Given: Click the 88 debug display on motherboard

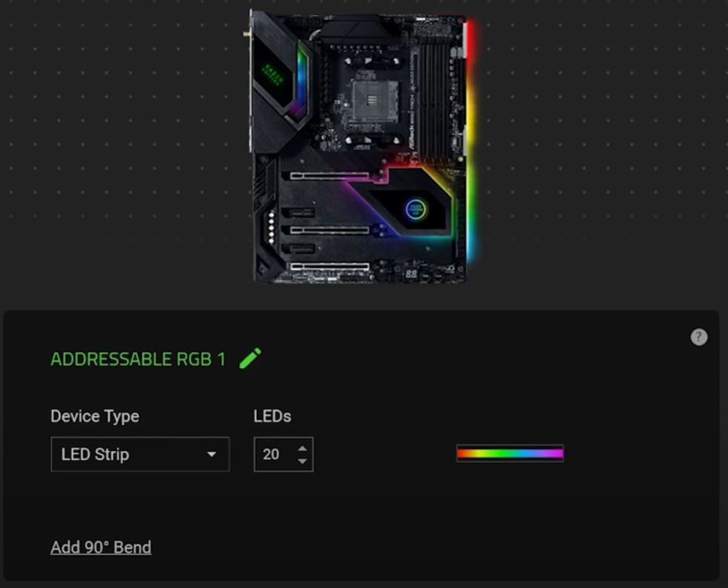Looking at the screenshot, I should (x=411, y=274).
